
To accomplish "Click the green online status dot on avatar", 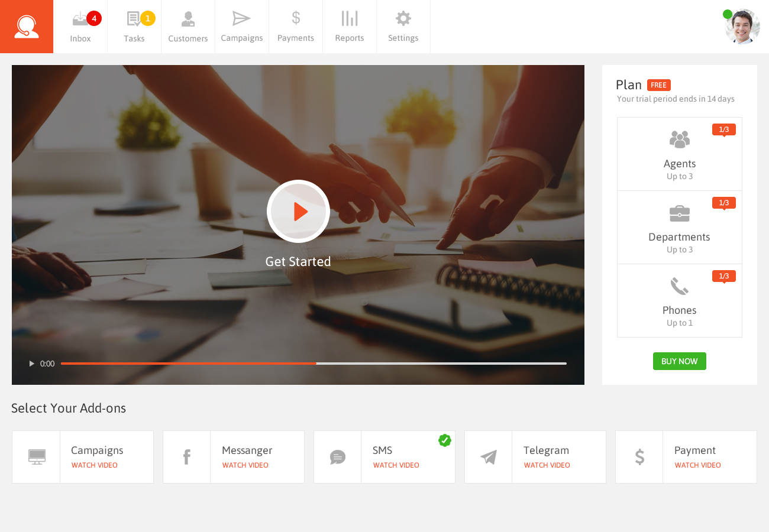I will [x=728, y=13].
